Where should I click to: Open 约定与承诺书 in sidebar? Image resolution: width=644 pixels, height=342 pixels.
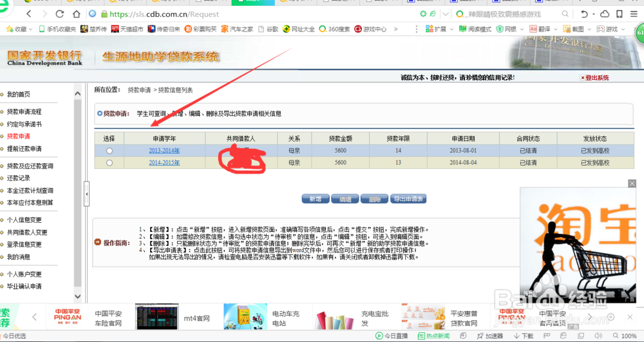(24, 124)
